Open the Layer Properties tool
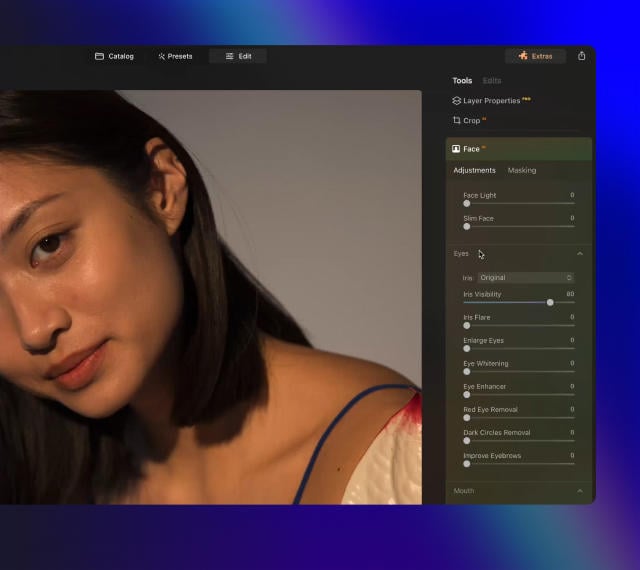Viewport: 640px width, 570px height. [491, 100]
